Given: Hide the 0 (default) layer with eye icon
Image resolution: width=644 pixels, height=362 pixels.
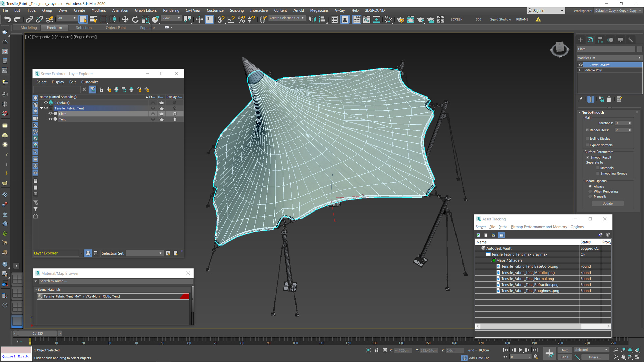Looking at the screenshot, I should [x=46, y=103].
